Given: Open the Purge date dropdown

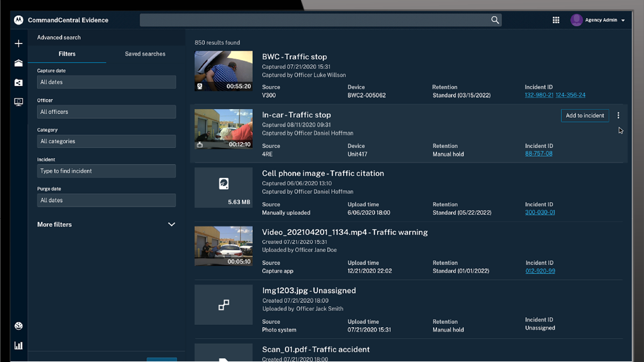Looking at the screenshot, I should click(x=106, y=200).
